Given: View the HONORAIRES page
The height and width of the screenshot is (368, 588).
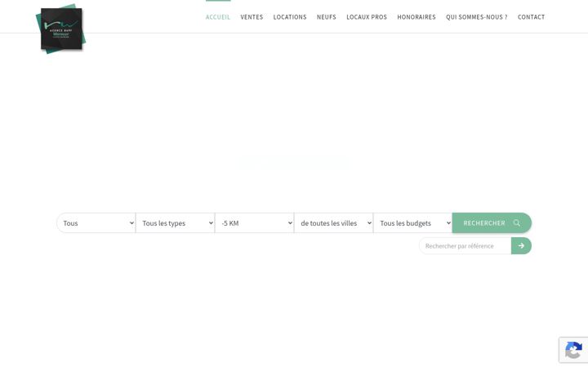Looking at the screenshot, I should tap(416, 17).
